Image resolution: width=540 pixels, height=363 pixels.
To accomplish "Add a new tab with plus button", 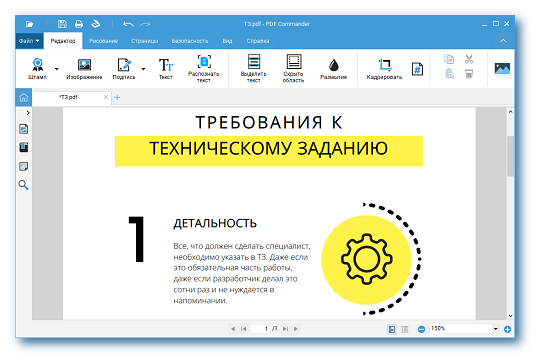I will coord(117,97).
